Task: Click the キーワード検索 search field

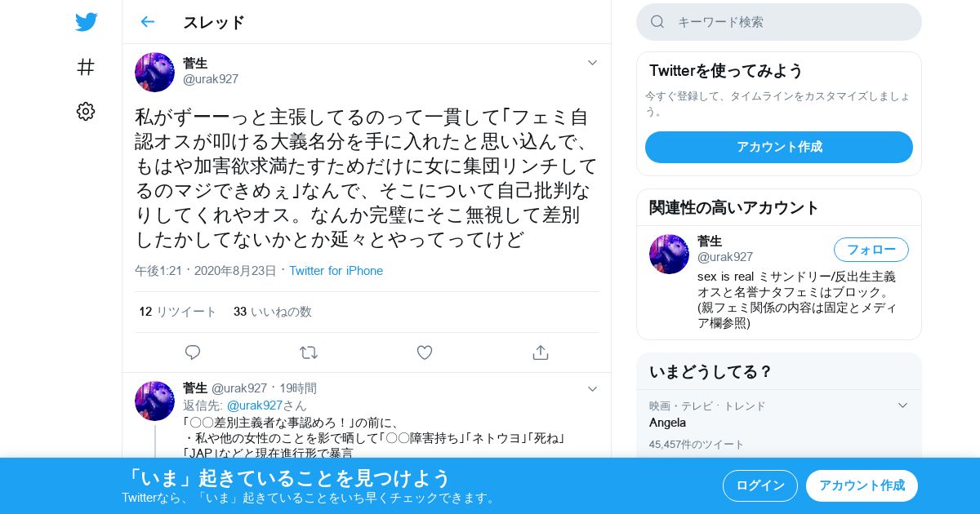Action: click(779, 22)
